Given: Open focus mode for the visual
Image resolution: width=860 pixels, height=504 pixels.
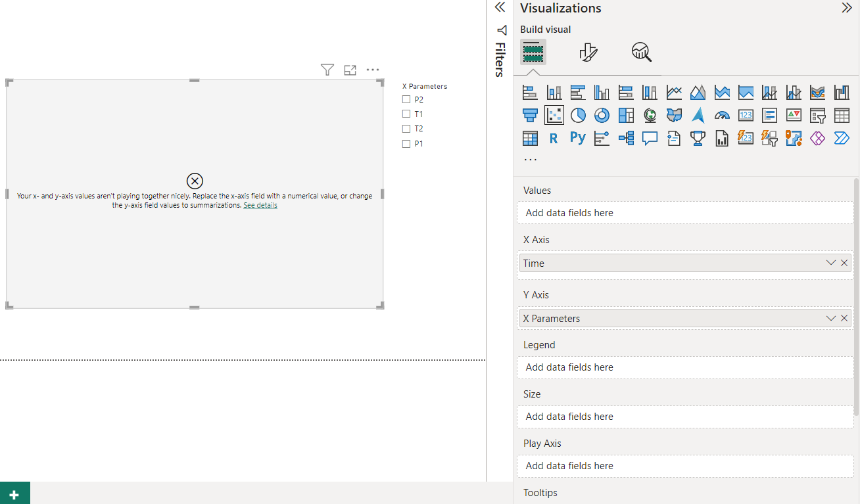Looking at the screenshot, I should click(350, 70).
